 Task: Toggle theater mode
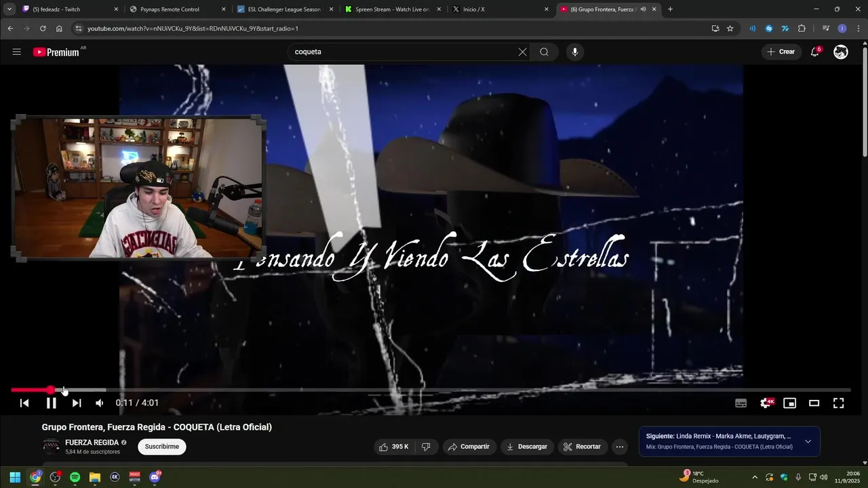tap(814, 403)
